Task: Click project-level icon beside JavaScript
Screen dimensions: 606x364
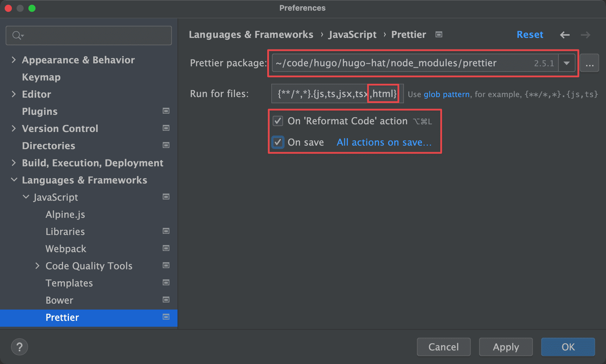Action: (166, 197)
